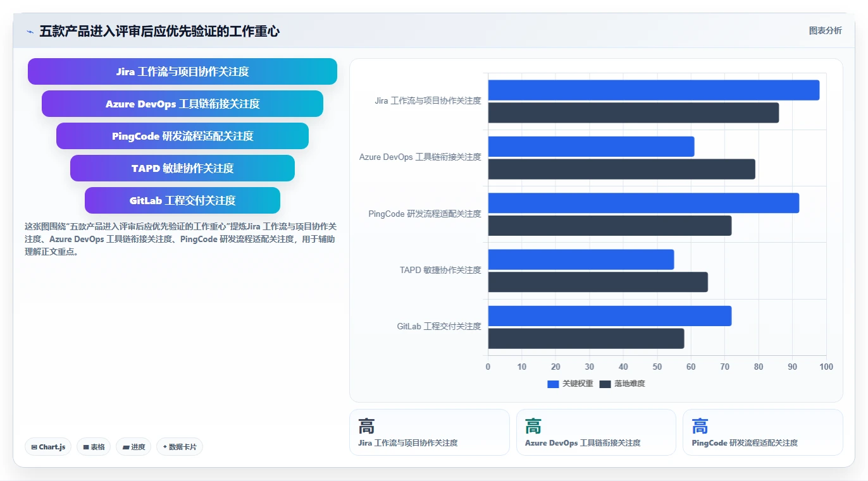Image resolution: width=868 pixels, height=481 pixels.
Task: Click the Chart.js tag chip
Action: click(49, 447)
